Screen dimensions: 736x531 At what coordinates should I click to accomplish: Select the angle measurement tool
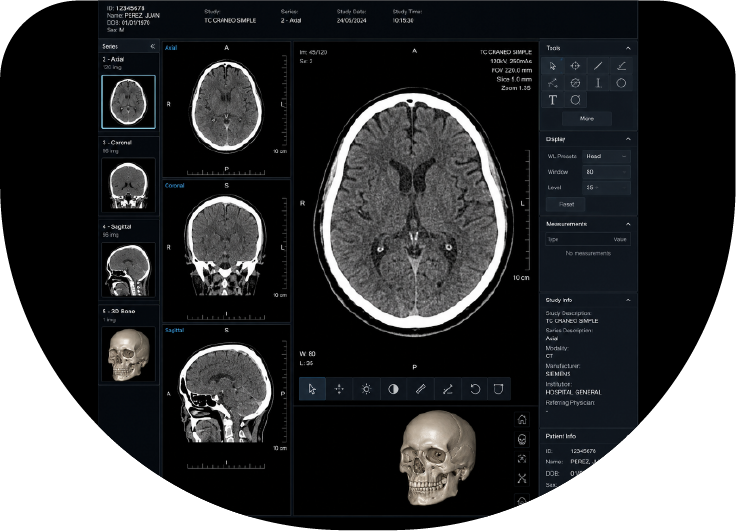pos(621,66)
